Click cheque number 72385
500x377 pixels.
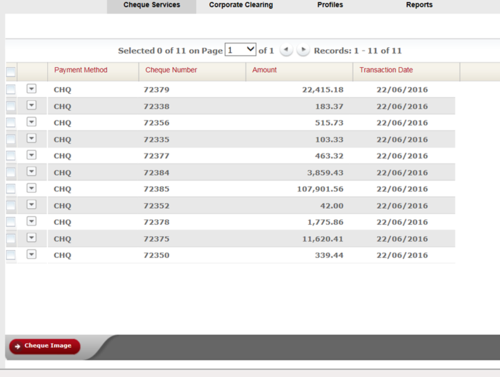click(156, 189)
